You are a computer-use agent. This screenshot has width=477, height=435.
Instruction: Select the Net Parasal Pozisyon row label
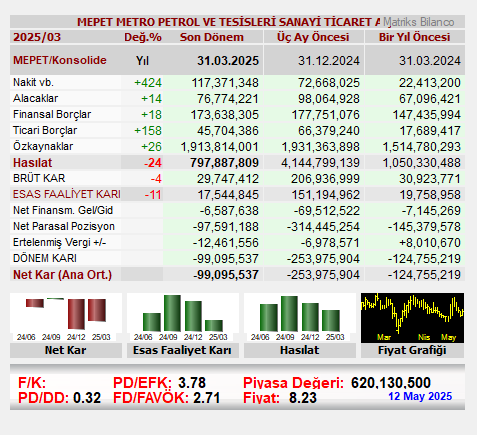tap(64, 226)
